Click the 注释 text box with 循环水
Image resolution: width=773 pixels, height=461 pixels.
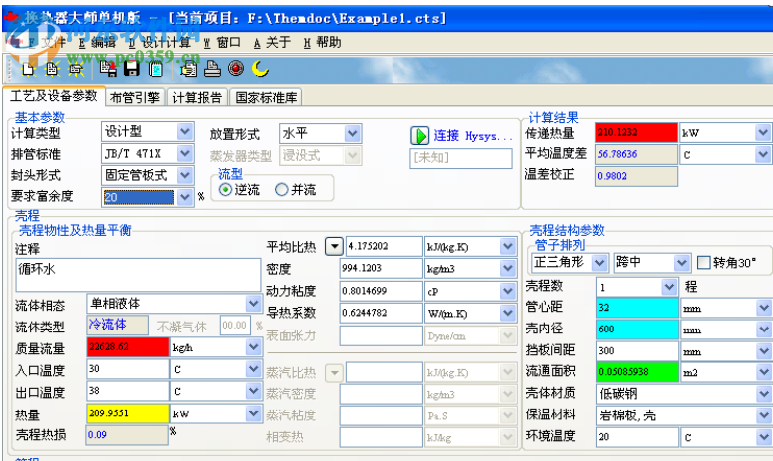point(138,275)
